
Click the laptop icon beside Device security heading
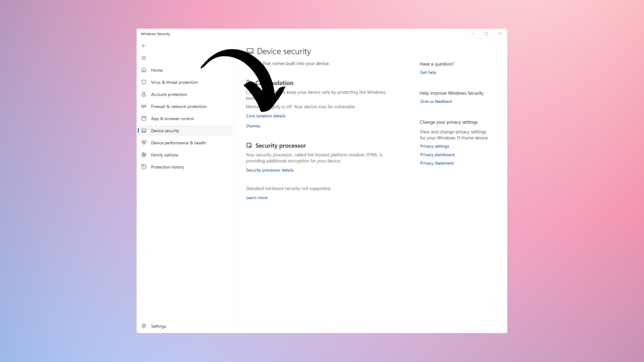(250, 51)
